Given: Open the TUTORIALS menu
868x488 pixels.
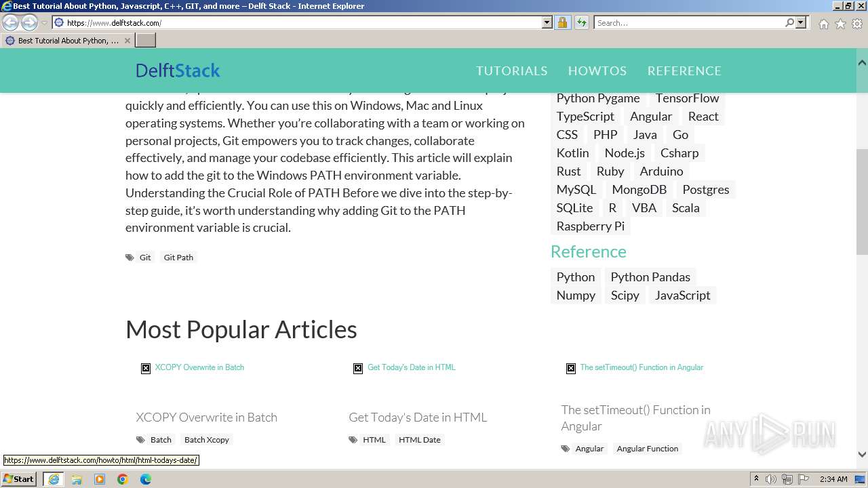Looking at the screenshot, I should (511, 70).
